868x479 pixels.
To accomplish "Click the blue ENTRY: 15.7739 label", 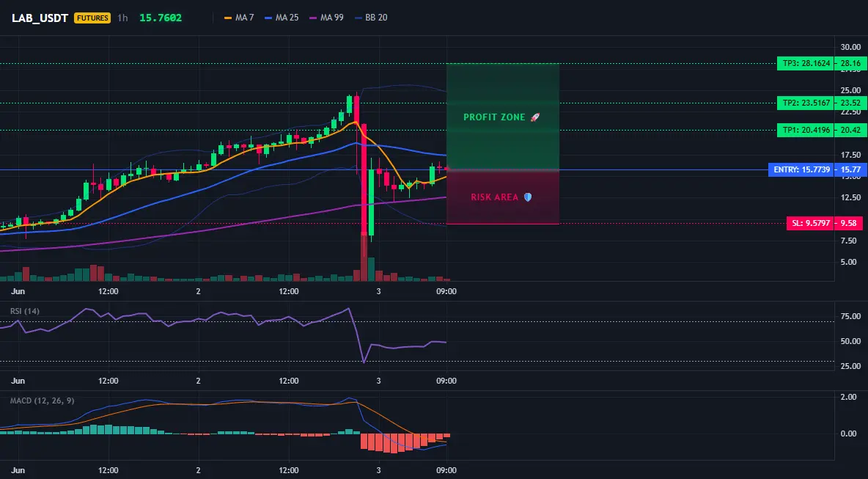I will coord(801,170).
